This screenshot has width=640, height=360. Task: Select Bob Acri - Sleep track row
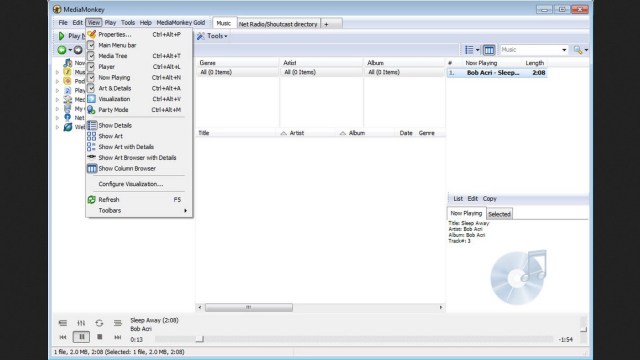497,73
